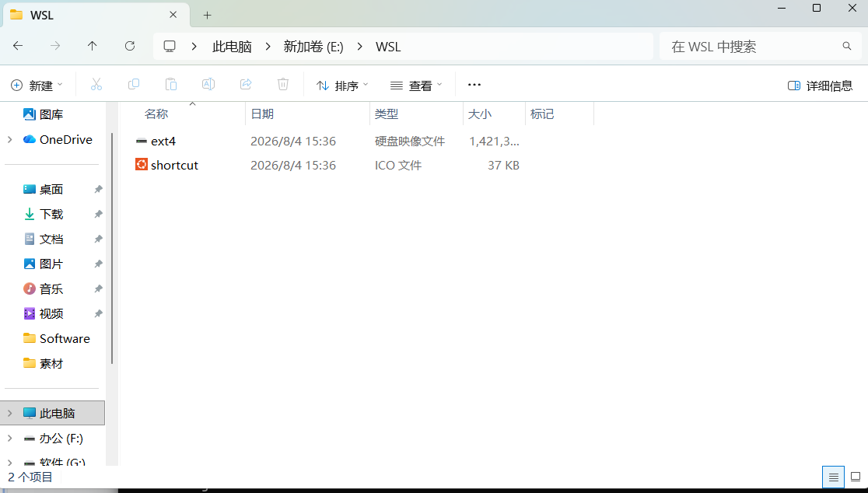Click the WSL breadcrumb
Screen dimensions: 868x493
click(388, 47)
